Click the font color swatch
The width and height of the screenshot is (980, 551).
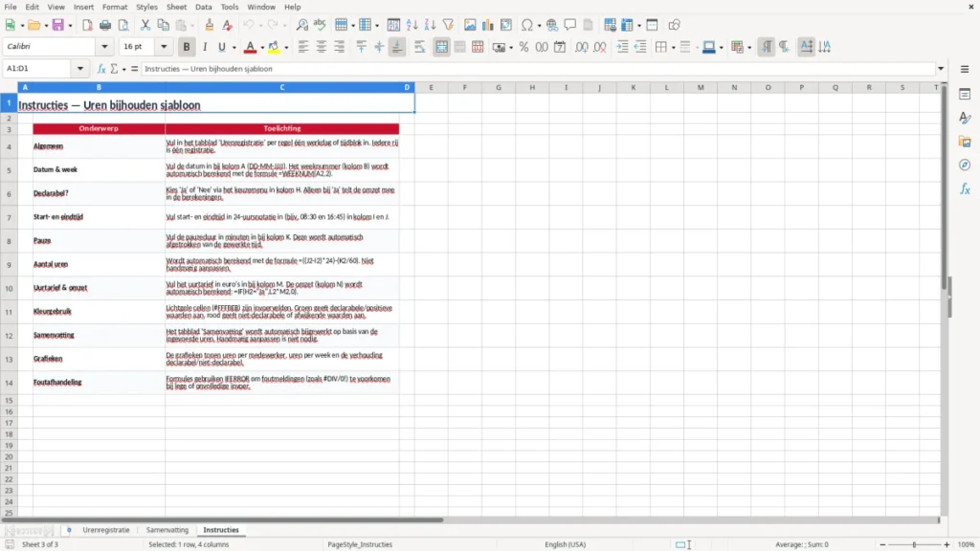click(250, 47)
